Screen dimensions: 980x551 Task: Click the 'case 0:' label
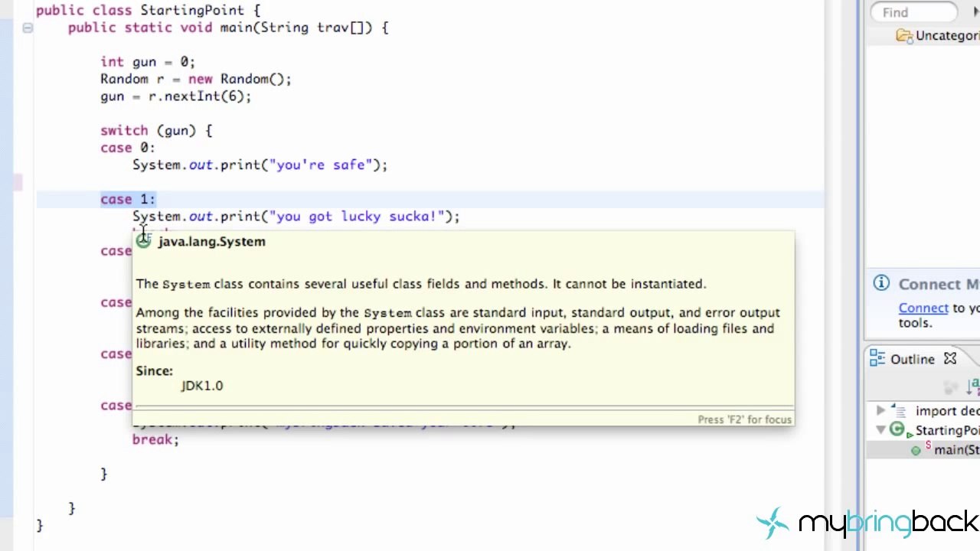[x=127, y=148]
